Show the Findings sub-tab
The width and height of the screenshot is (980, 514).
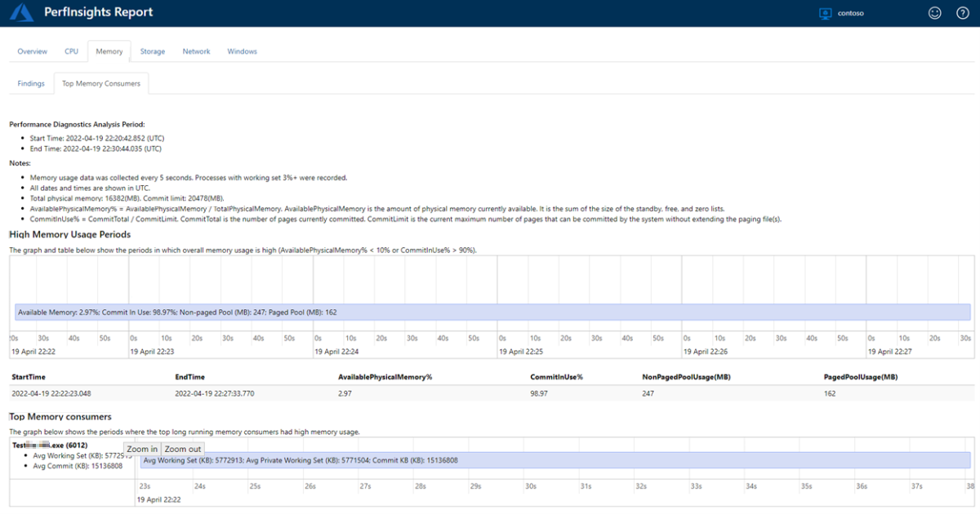[31, 83]
